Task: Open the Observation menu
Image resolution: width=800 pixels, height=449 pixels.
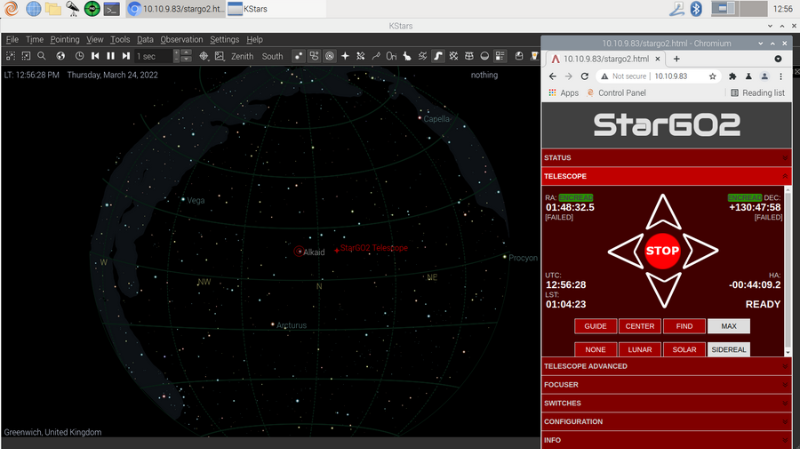Action: click(182, 39)
